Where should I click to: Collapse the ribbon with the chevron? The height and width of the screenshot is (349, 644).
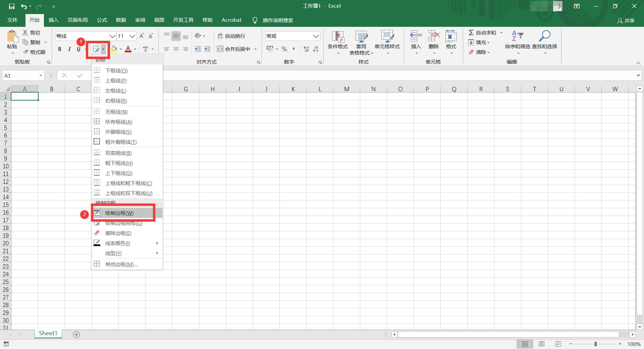point(638,63)
